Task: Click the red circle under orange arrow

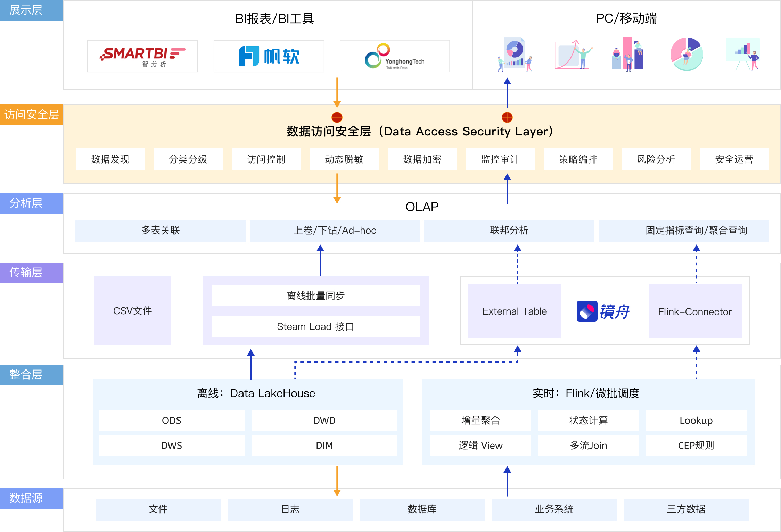Action: pyautogui.click(x=337, y=117)
